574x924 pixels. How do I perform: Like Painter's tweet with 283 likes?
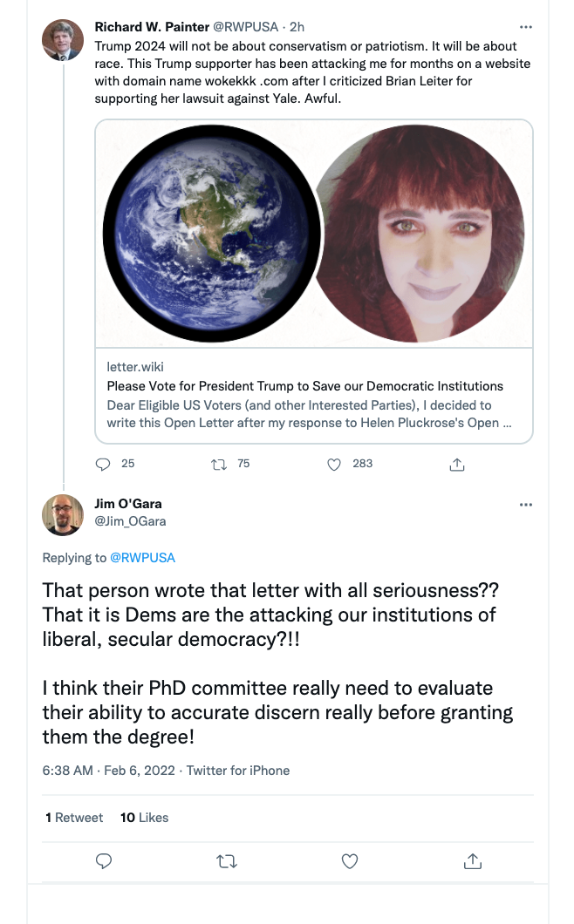(x=334, y=465)
